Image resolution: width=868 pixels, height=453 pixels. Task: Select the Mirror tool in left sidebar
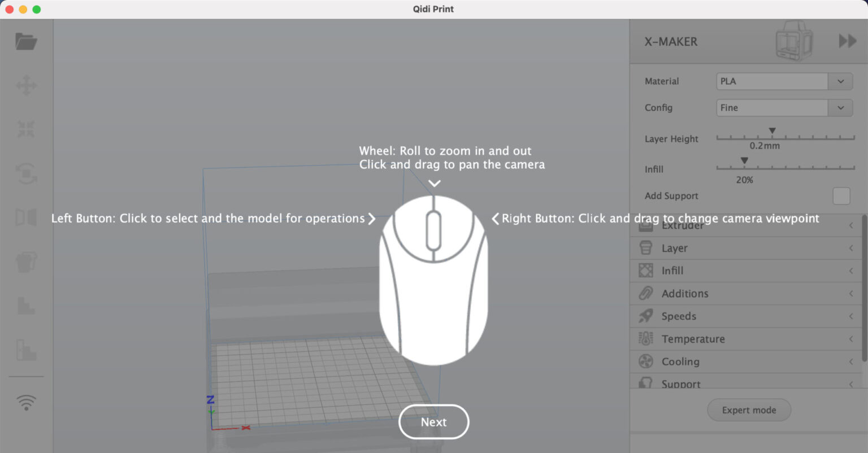pyautogui.click(x=26, y=217)
